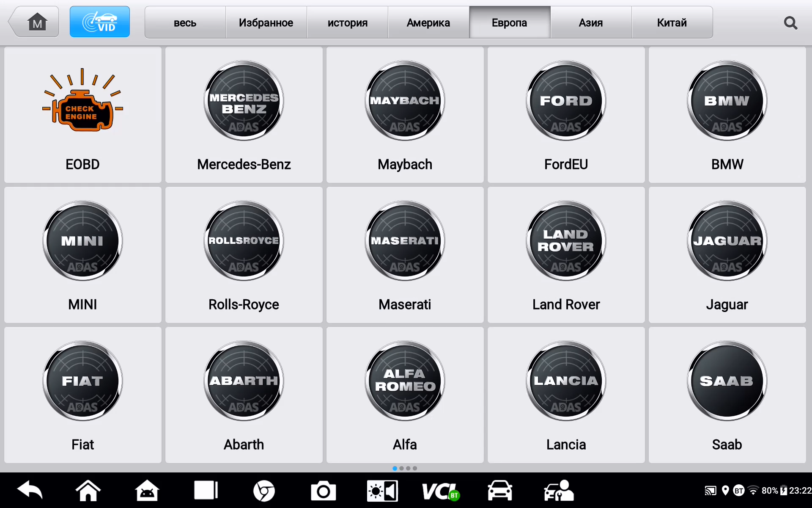Screen dimensions: 812x508
Task: Tap the last page indicator dot
Action: (x=415, y=468)
